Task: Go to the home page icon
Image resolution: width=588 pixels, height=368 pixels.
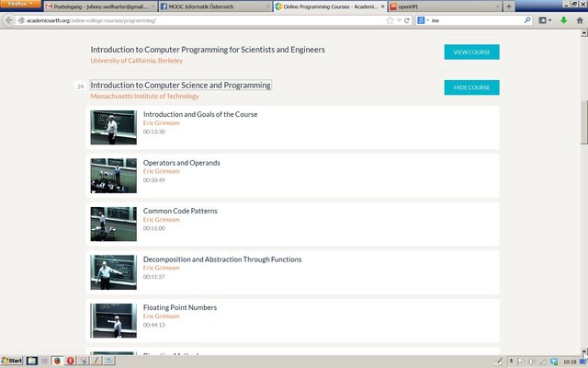Action: click(x=580, y=20)
